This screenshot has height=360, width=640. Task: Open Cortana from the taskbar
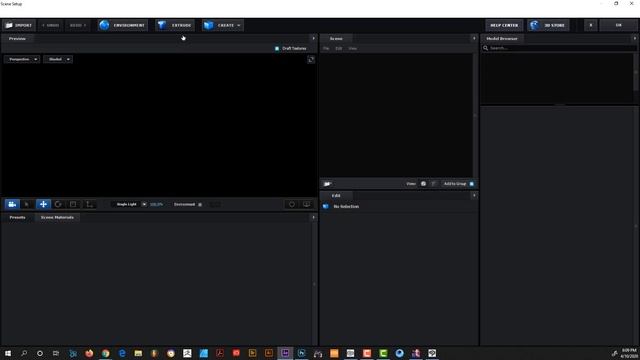click(40, 353)
